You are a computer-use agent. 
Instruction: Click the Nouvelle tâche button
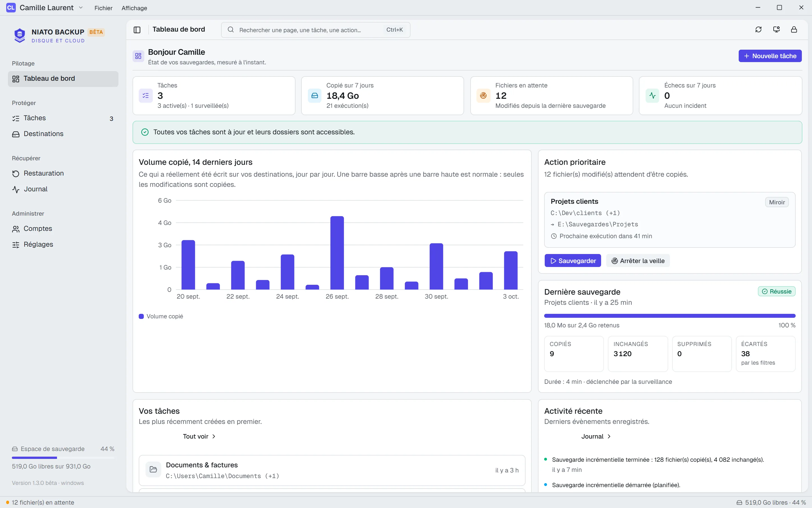click(770, 56)
